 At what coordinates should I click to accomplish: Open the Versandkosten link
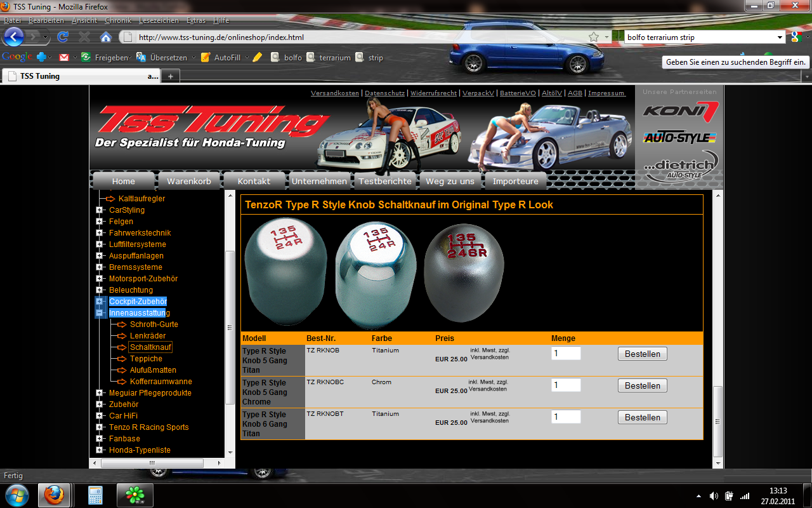point(334,93)
